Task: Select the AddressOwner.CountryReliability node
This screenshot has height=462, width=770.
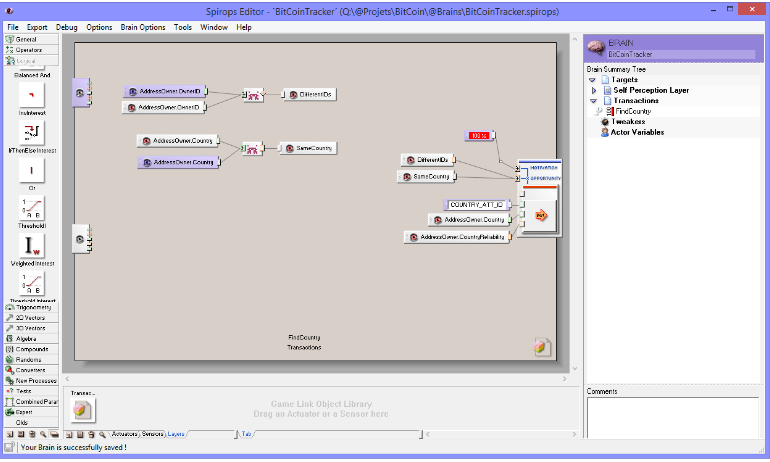Action: tap(458, 237)
